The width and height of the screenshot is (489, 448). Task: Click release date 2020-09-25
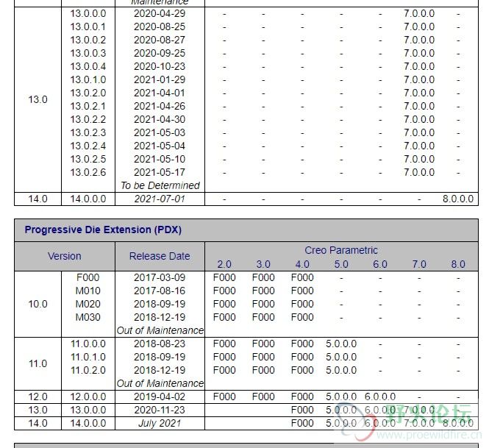tap(160, 54)
